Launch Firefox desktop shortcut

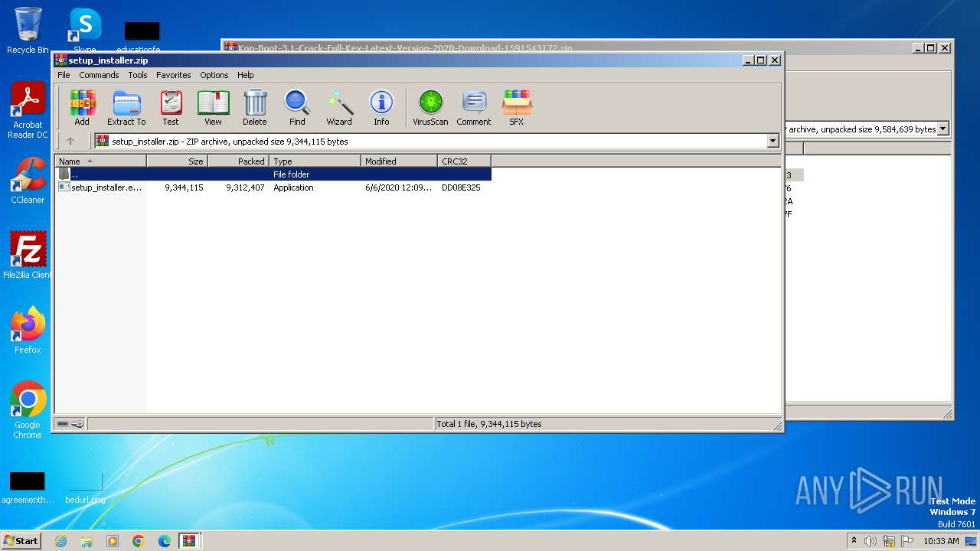point(28,331)
